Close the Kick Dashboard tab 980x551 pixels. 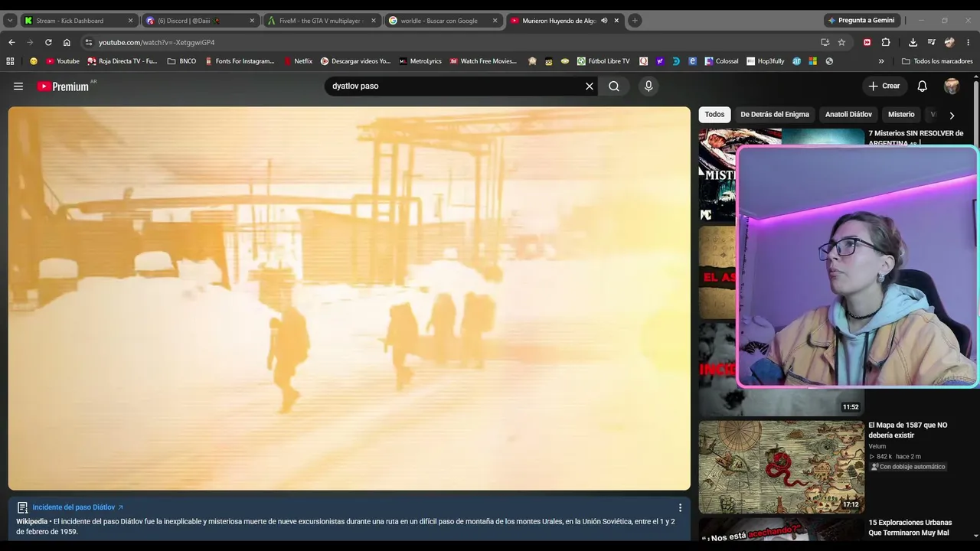tap(130, 21)
